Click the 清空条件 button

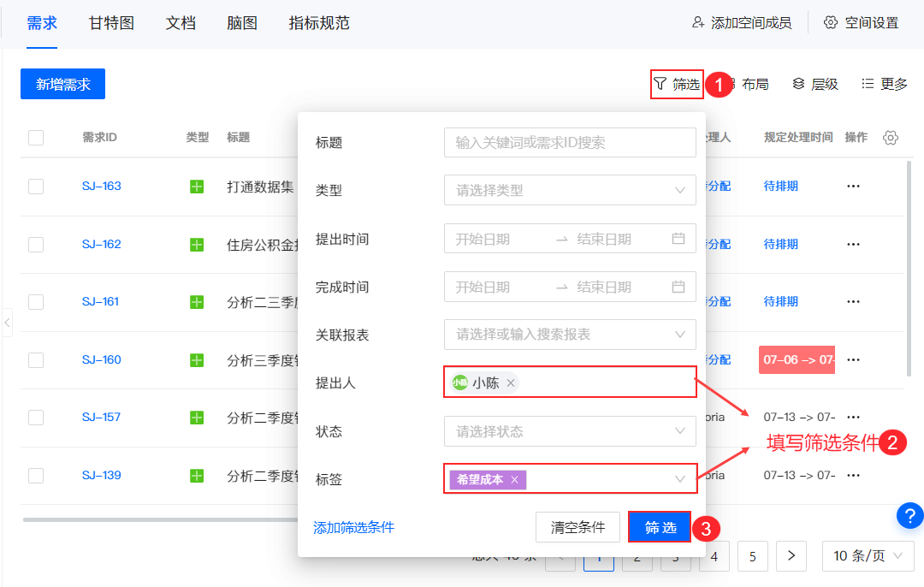click(577, 527)
